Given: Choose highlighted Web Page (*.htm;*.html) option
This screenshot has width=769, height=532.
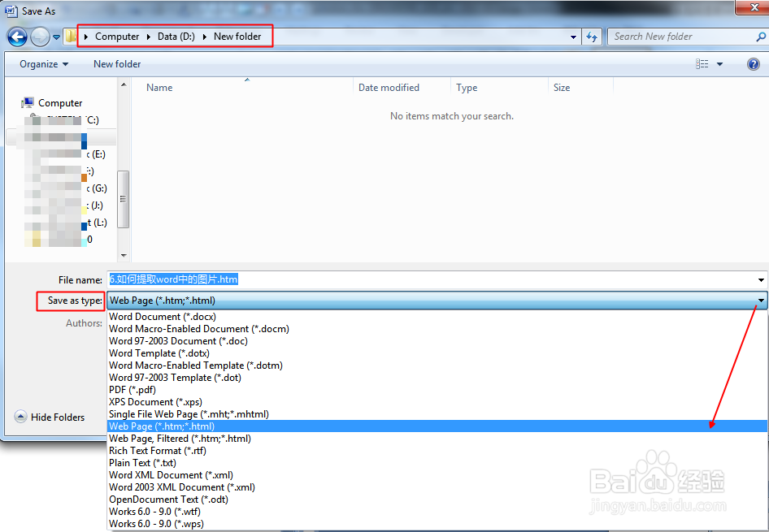Looking at the screenshot, I should coord(437,426).
